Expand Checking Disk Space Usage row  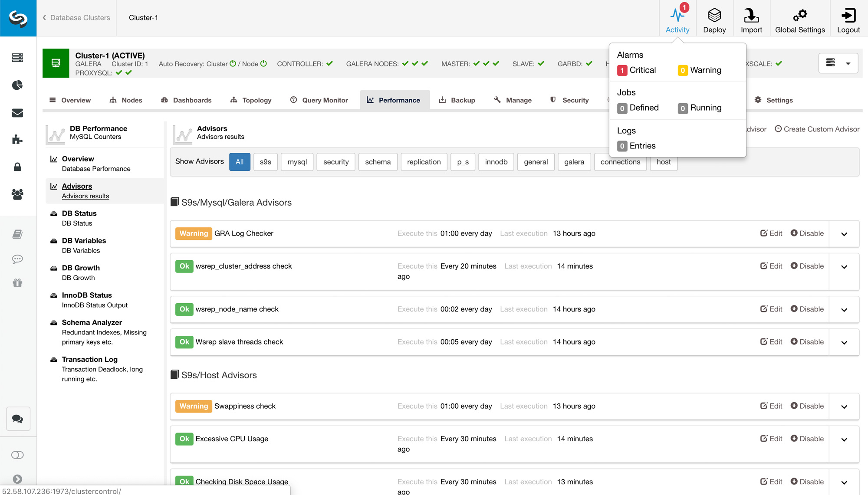tap(844, 482)
